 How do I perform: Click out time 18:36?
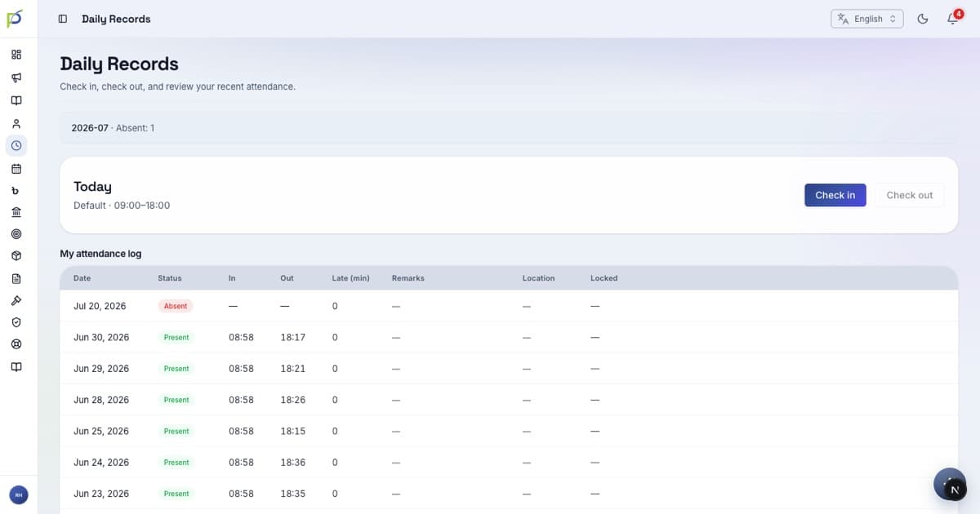292,462
